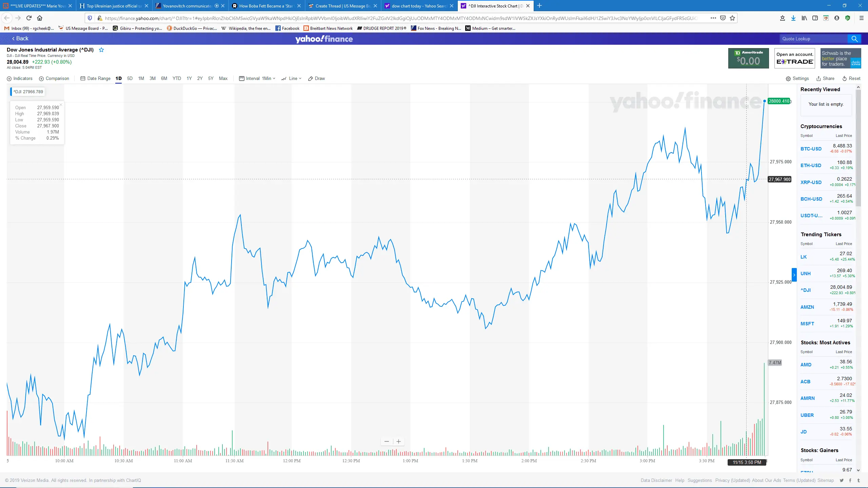This screenshot has width=868, height=488.
Task: Select the Draw pencil tool
Action: click(316, 79)
